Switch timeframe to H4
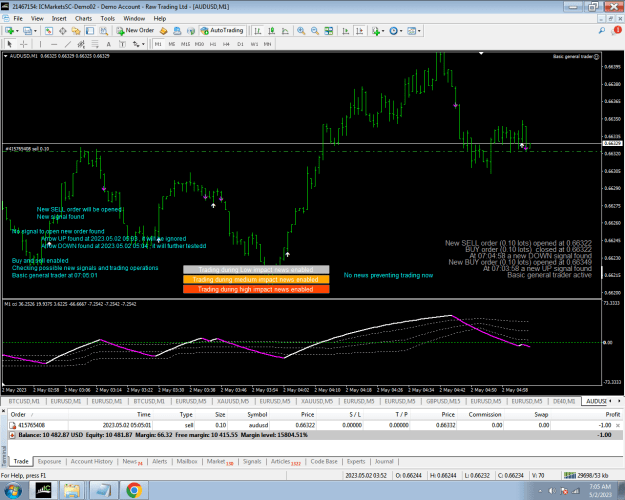This screenshot has height=500, width=625. click(x=226, y=44)
